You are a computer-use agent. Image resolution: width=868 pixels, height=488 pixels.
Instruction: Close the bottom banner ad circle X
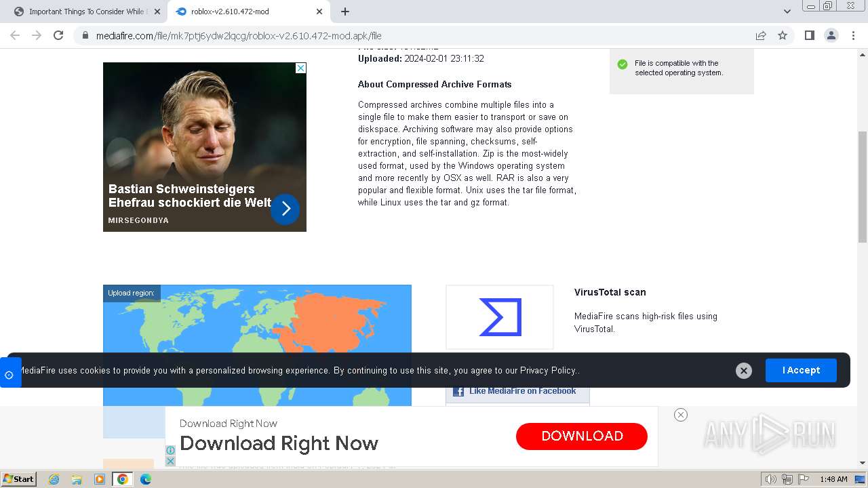tap(681, 415)
